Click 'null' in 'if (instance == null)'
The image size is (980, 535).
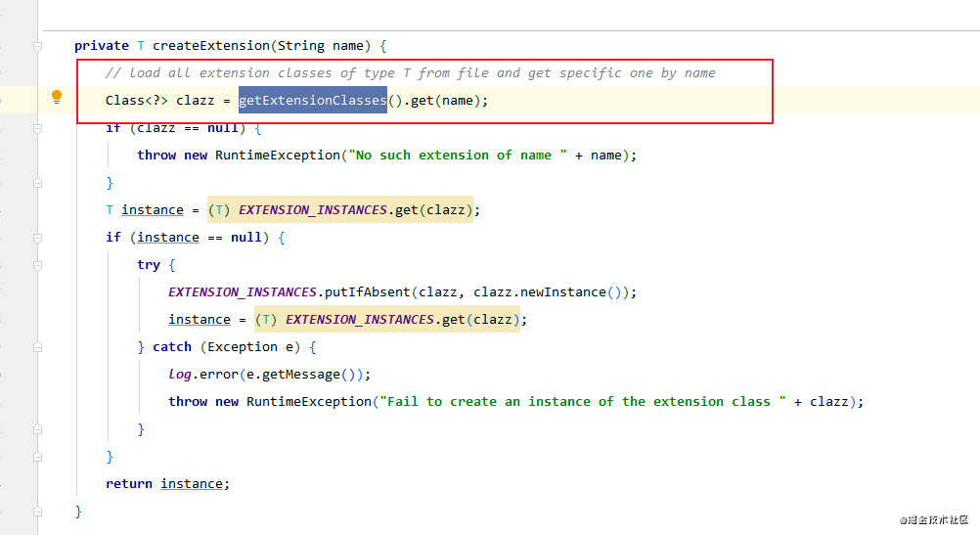(246, 238)
